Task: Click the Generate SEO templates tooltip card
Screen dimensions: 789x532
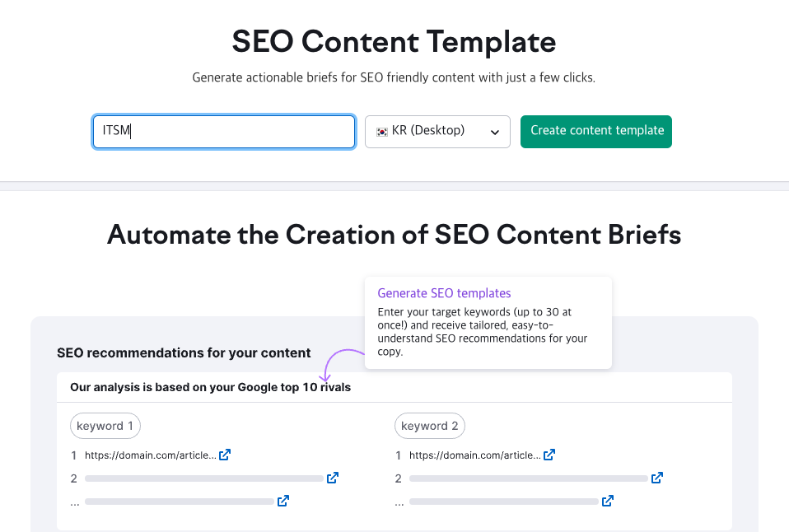Action: (488, 323)
